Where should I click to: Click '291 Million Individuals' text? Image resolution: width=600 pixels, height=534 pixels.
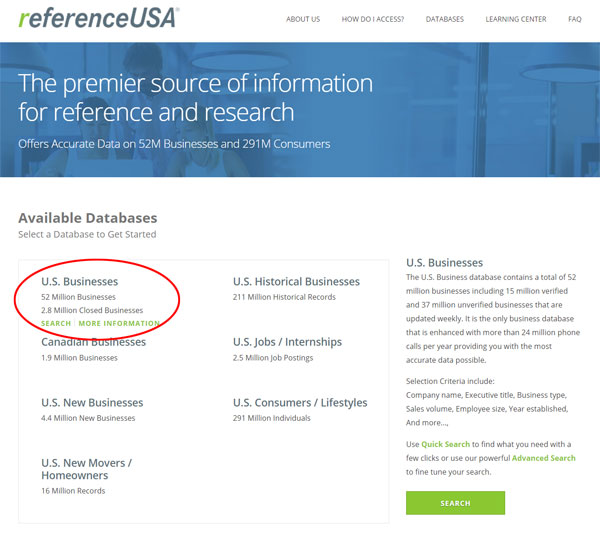tap(271, 418)
